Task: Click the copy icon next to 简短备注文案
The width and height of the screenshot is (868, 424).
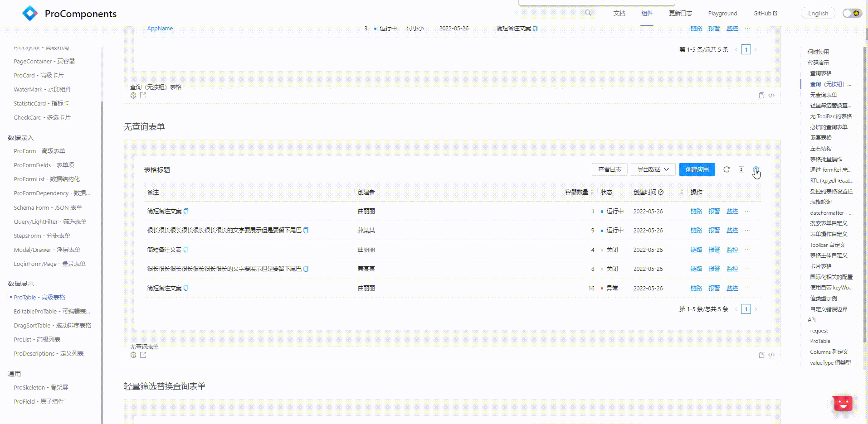Action: tap(185, 211)
